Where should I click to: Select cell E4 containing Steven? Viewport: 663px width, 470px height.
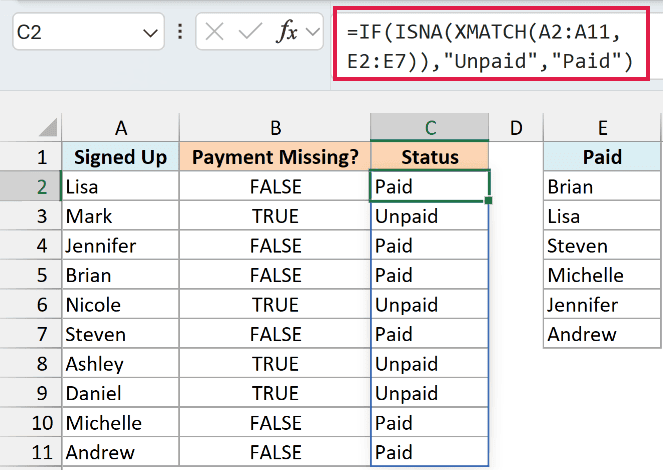click(602, 246)
